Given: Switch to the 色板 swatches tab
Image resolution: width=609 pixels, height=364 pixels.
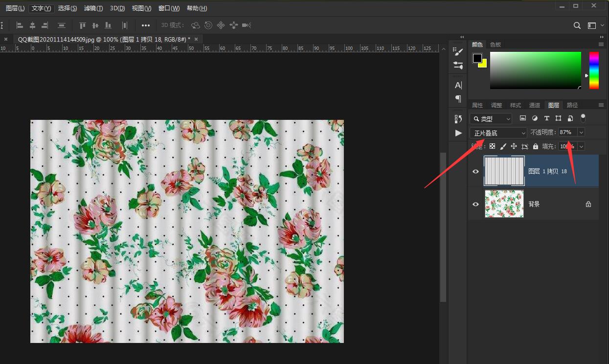Looking at the screenshot, I should 496,45.
